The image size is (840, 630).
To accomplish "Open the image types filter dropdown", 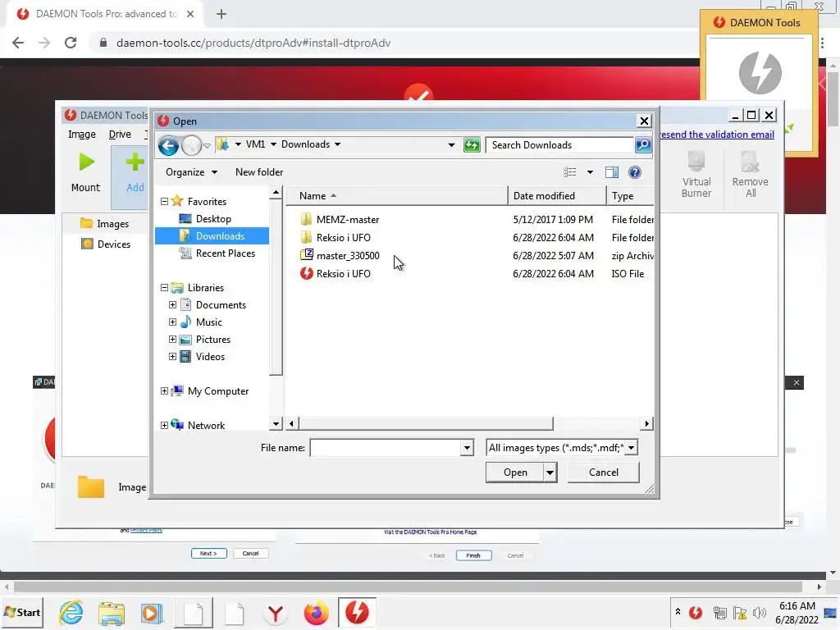I will click(x=631, y=448).
